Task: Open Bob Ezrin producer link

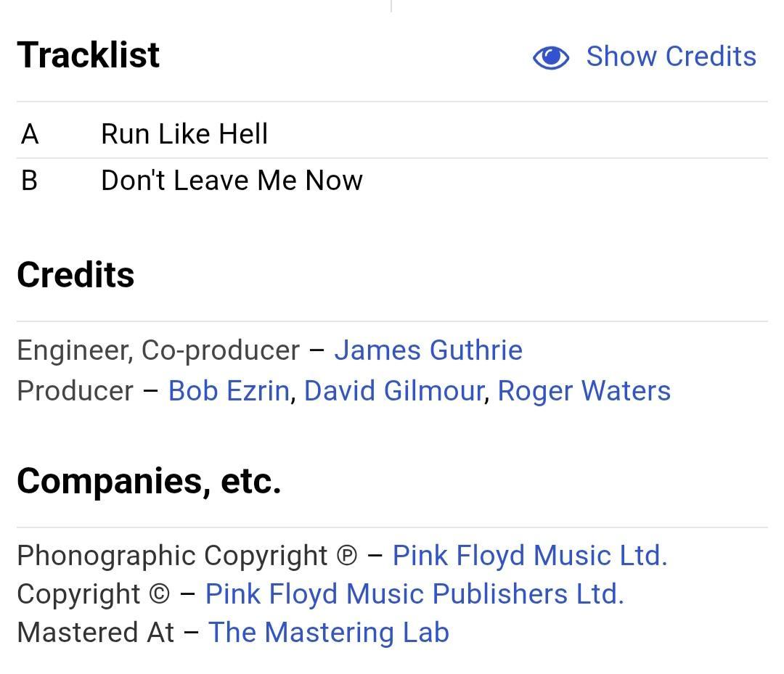Action: point(229,391)
